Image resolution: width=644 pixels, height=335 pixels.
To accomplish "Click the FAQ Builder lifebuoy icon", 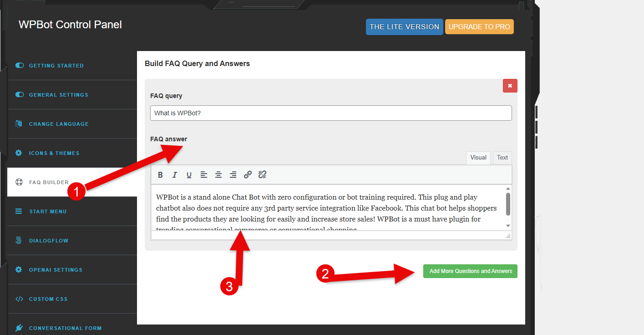I will [19, 182].
